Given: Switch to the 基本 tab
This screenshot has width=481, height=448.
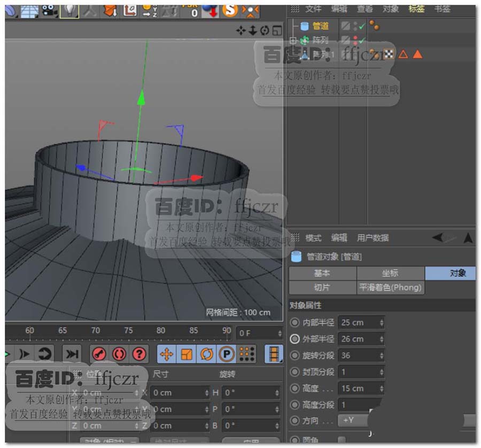Looking at the screenshot, I should (x=322, y=273).
